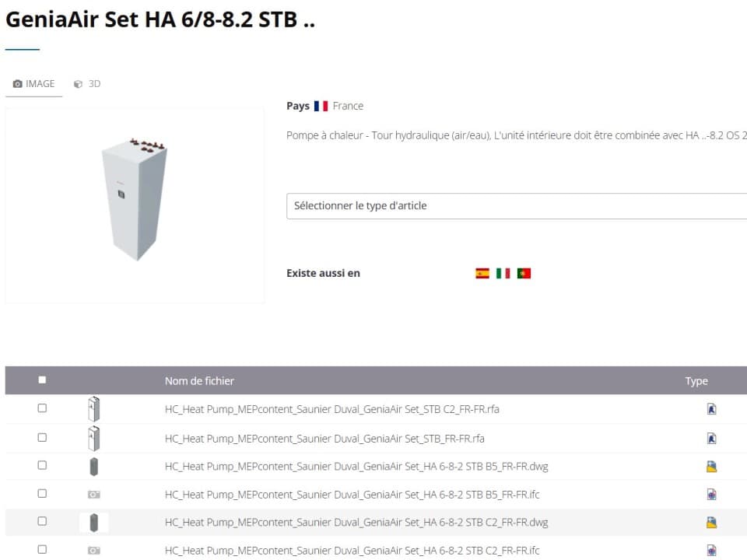
Task: Click the 3D cube icon next to IMAGE
Action: 77,83
